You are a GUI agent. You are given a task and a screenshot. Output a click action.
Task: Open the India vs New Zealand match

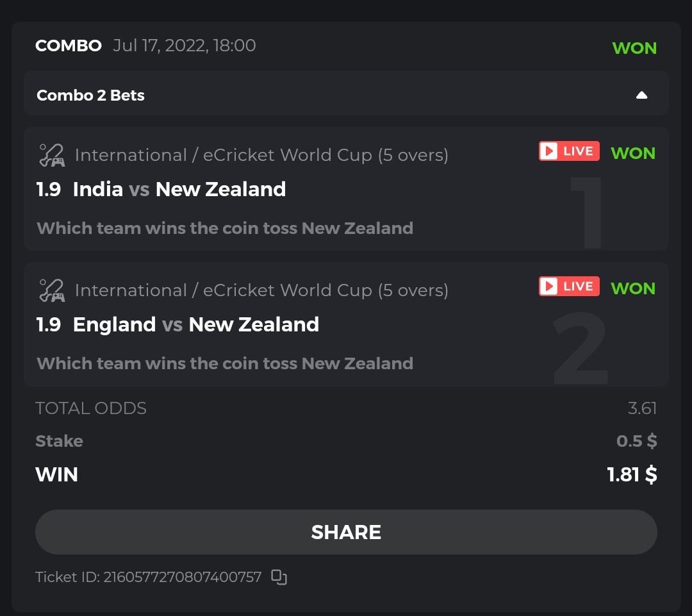[179, 189]
